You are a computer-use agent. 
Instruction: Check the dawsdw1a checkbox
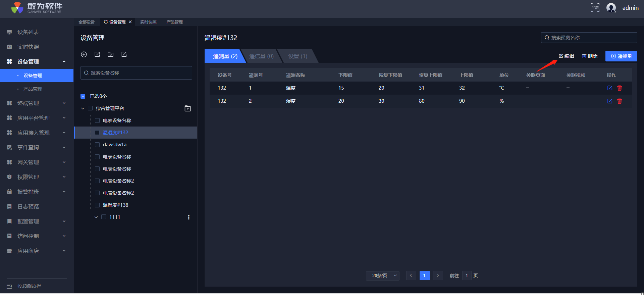coord(97,145)
